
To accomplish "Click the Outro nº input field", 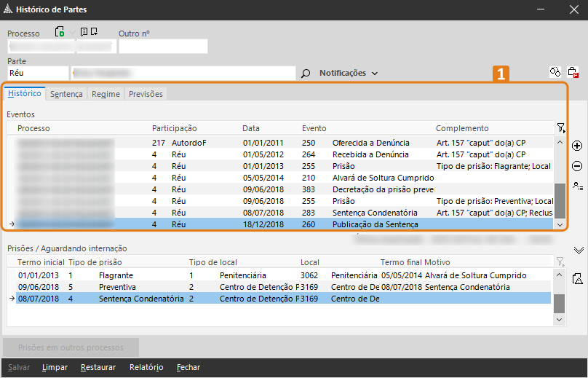I will [x=163, y=47].
